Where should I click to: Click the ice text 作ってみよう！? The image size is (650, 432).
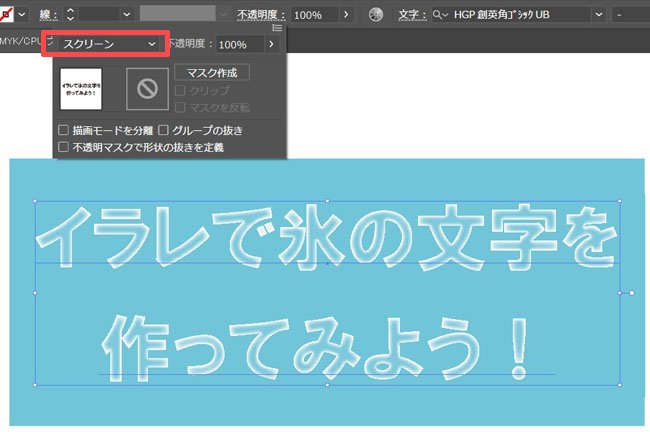coord(315,347)
